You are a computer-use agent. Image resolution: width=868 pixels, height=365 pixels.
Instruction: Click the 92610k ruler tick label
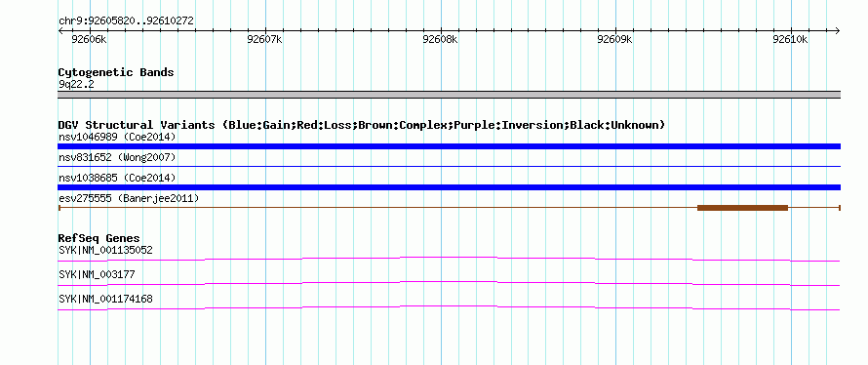point(791,39)
